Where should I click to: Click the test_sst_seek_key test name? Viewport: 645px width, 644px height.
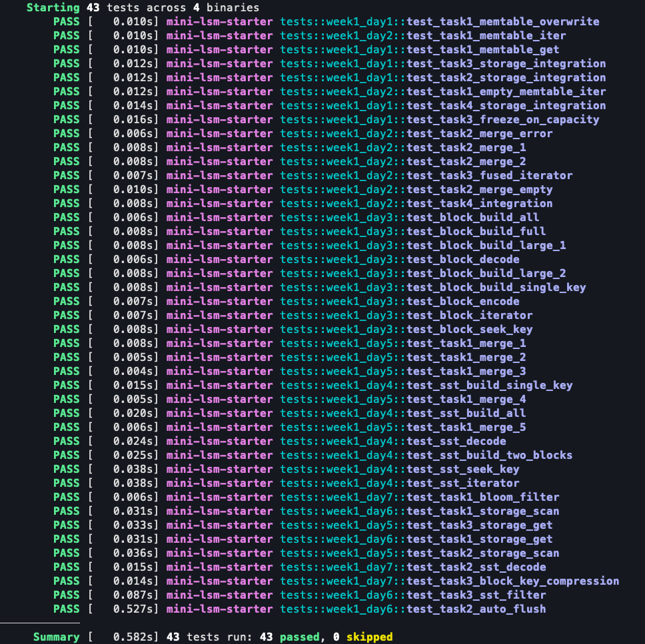(462, 469)
